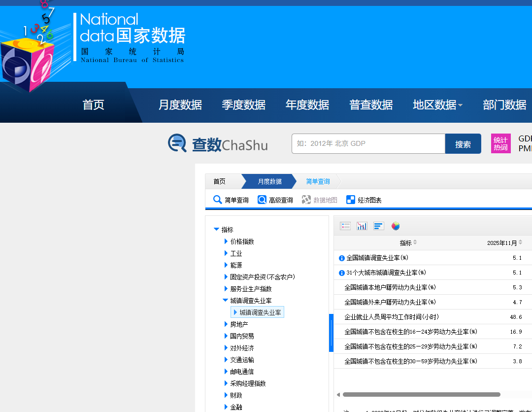
Task: Click the info icon beside 31个大城市城镇调查失业率
Action: click(342, 273)
